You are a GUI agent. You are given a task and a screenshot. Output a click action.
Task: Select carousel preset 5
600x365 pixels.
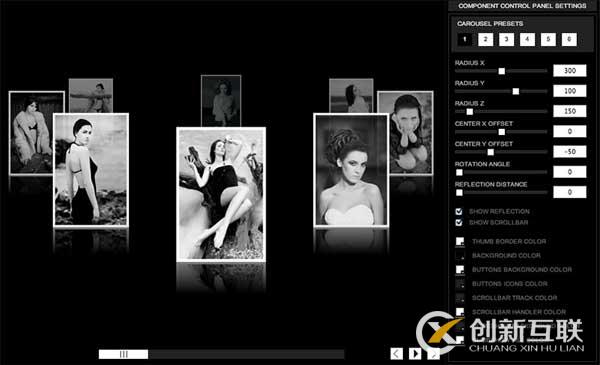point(548,39)
